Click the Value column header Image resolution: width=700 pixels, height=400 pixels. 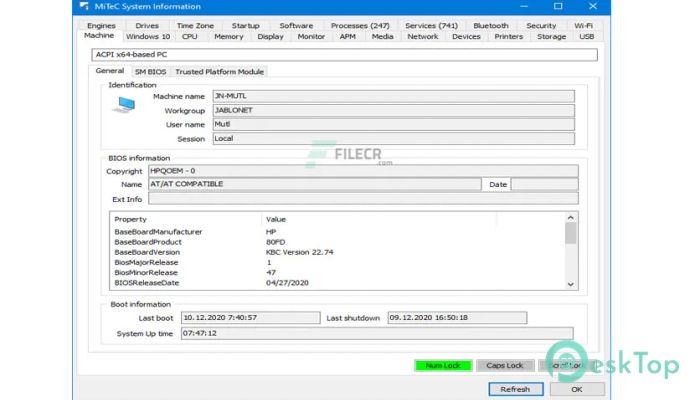[379, 219]
